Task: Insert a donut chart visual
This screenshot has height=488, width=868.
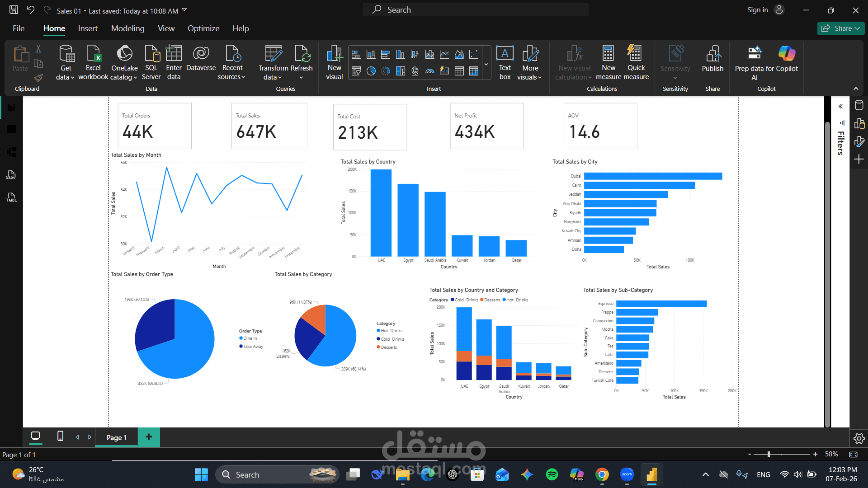Action: 386,71
